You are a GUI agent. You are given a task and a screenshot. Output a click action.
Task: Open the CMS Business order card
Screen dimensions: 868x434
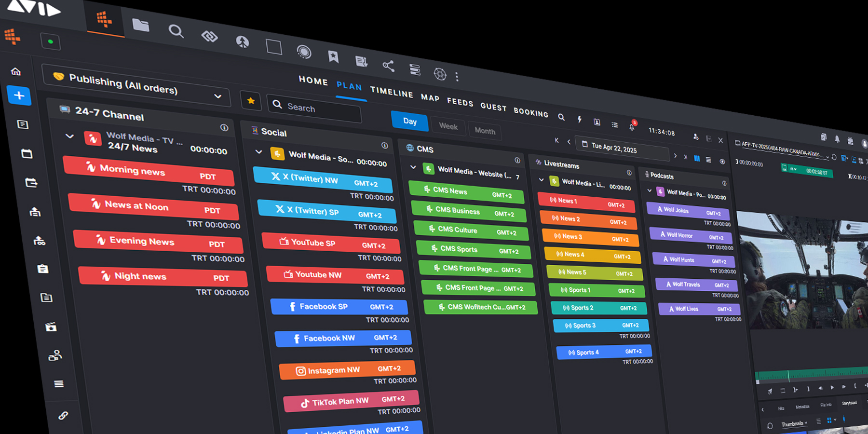tap(469, 211)
